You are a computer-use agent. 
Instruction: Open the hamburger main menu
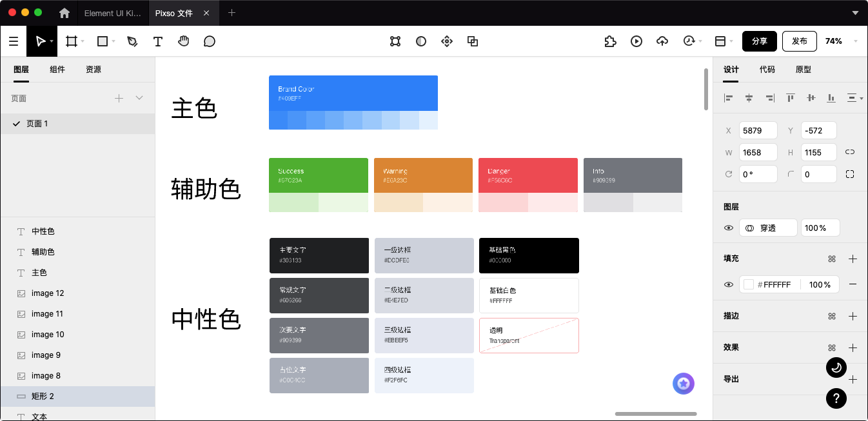[x=14, y=41]
